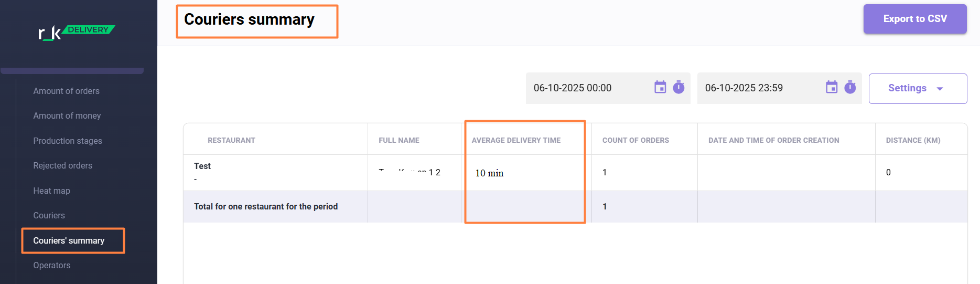Open the Operators report
This screenshot has width=980, height=284.
coord(51,265)
